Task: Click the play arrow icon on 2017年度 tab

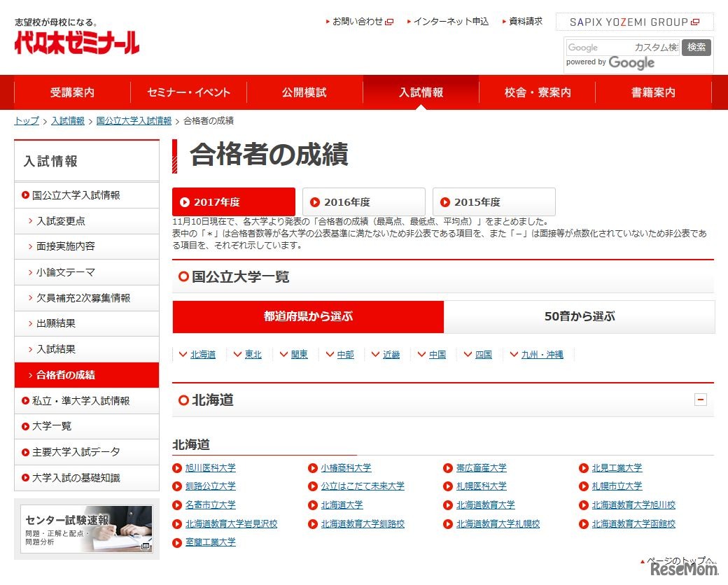Action: 183,202
